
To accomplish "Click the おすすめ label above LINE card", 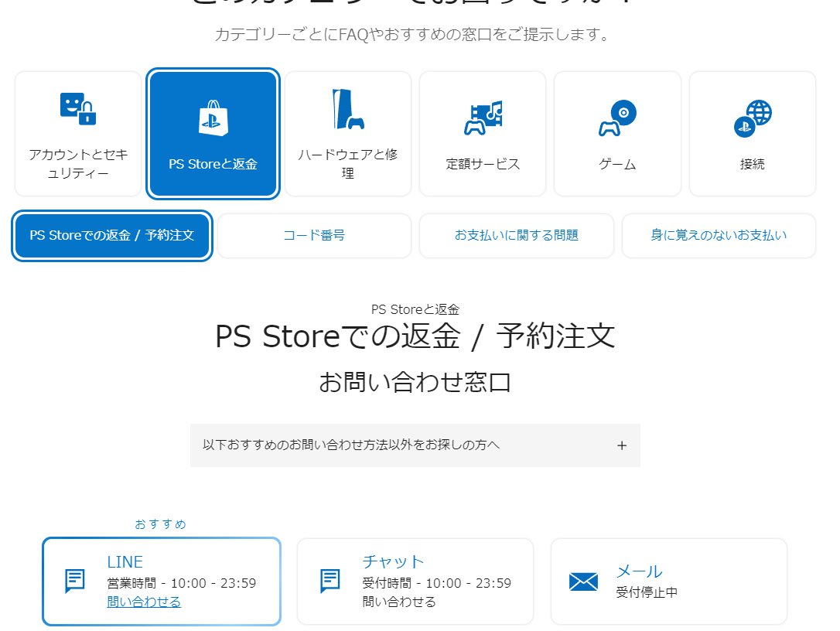I will coord(161,524).
